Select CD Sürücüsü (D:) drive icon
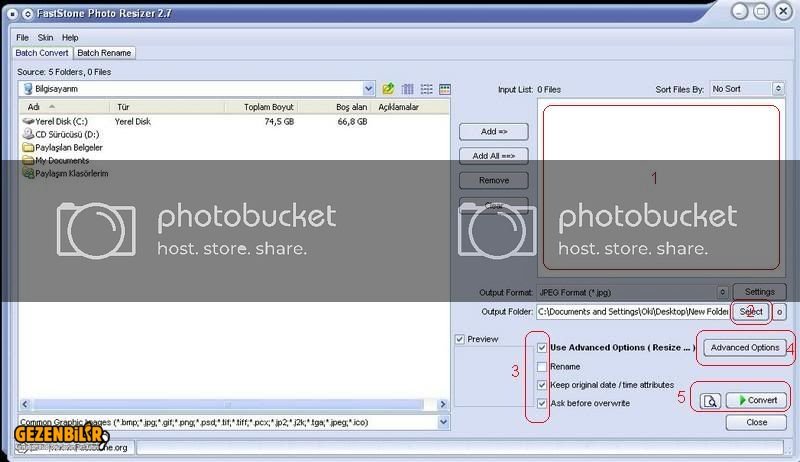The image size is (800, 462). (27, 134)
